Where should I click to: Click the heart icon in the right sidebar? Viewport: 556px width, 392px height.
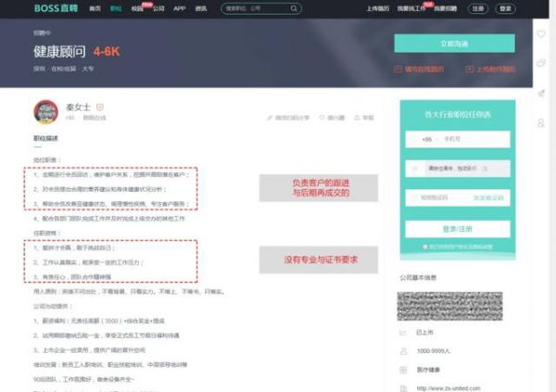coord(541,34)
